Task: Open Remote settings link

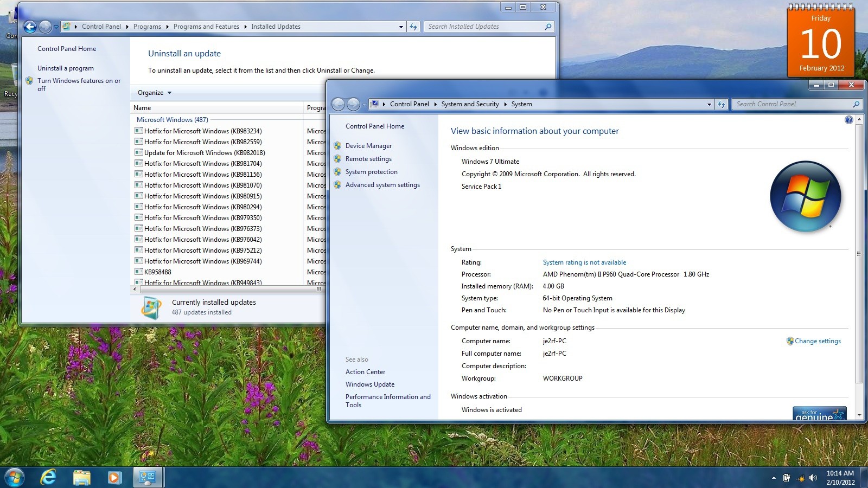Action: 368,159
